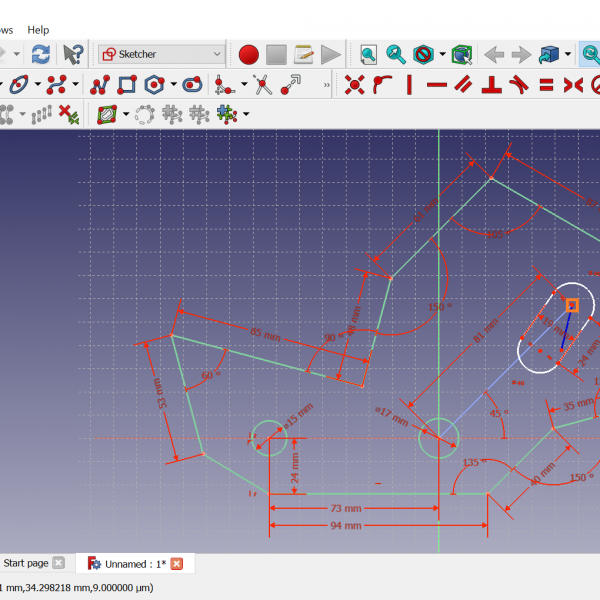
Task: Choose the rectangle sketch tool
Action: pyautogui.click(x=127, y=85)
